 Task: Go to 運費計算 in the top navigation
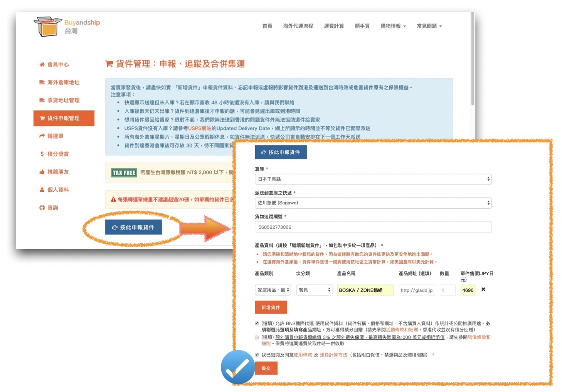pyautogui.click(x=333, y=26)
